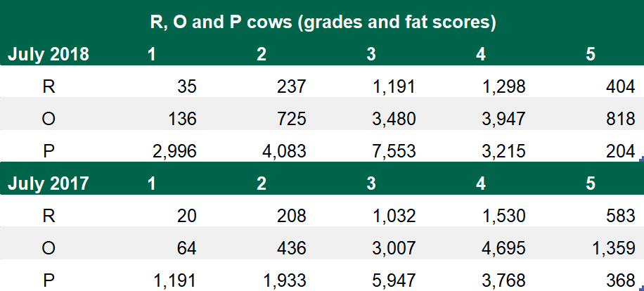Click the P grade label under July 2017

click(x=49, y=280)
